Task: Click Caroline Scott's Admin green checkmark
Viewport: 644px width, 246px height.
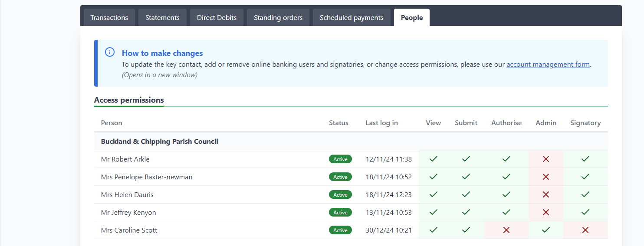Action: click(546, 230)
